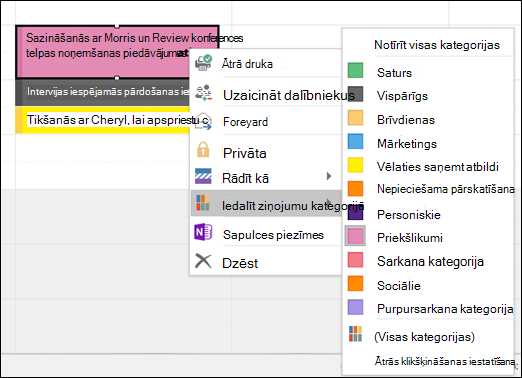Pick Sarkana kategorija red swatch
Viewport: 522px width, 378px height.
click(355, 260)
